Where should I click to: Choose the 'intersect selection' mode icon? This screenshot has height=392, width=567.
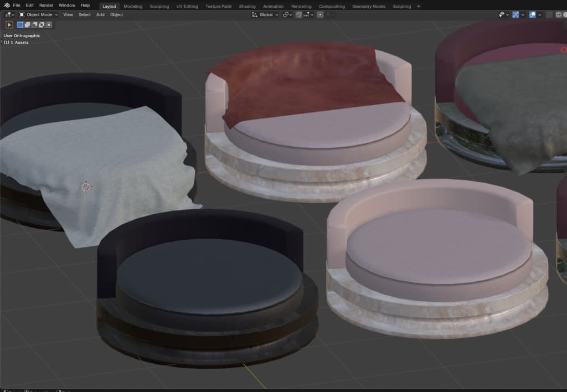pyautogui.click(x=49, y=24)
